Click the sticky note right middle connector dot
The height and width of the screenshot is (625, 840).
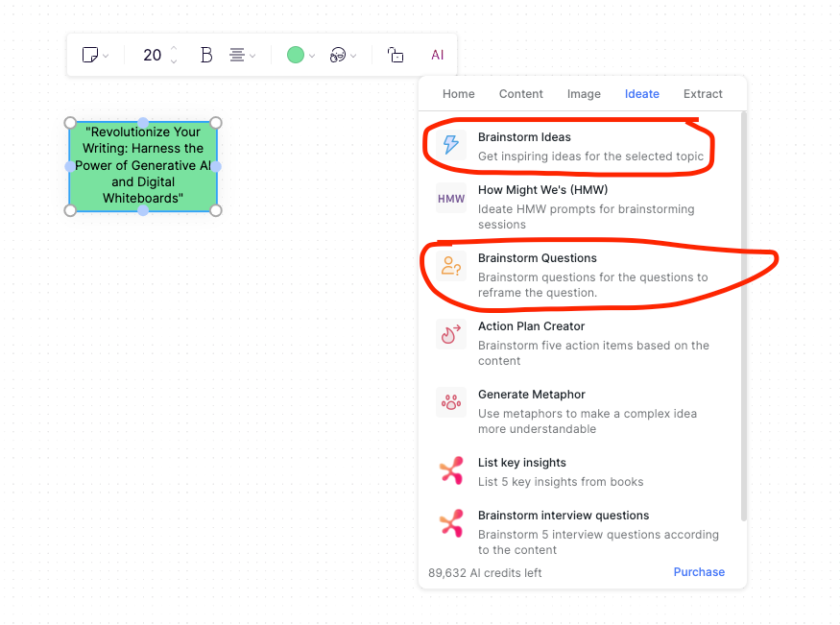pos(216,166)
